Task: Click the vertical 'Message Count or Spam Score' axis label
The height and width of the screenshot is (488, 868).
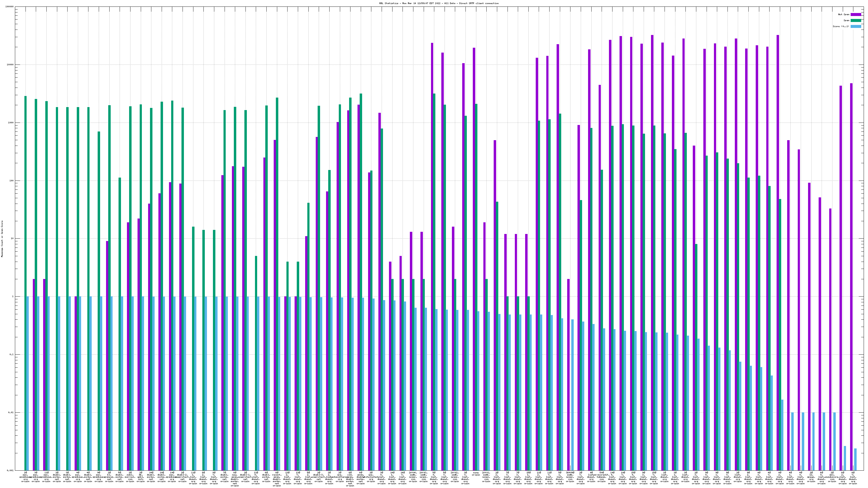Action: tap(2, 239)
